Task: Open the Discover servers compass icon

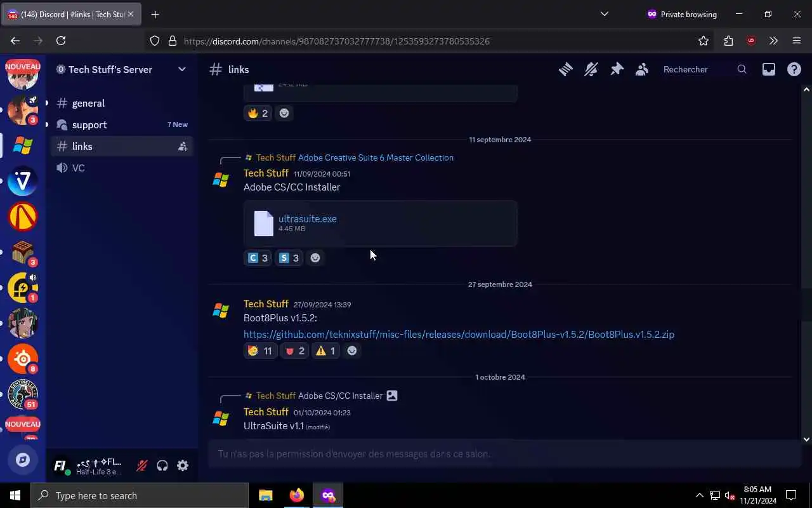Action: 23,460
